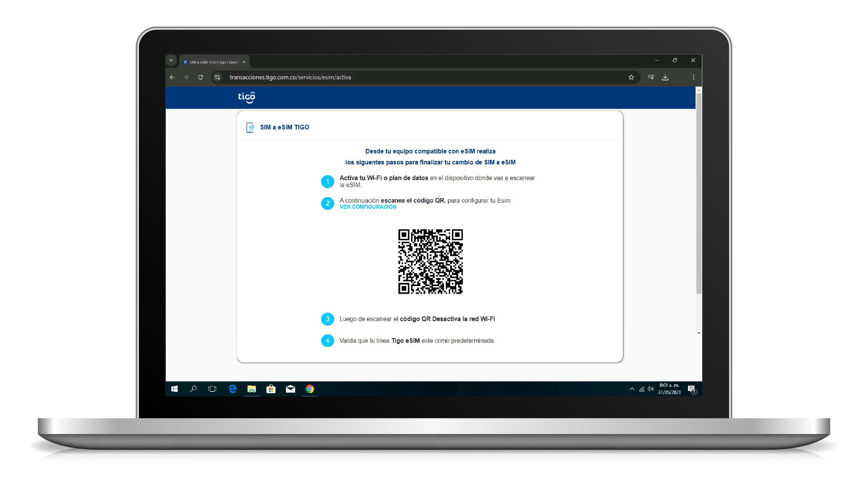
Task: Click the scrollbar down arrow
Action: (x=699, y=333)
